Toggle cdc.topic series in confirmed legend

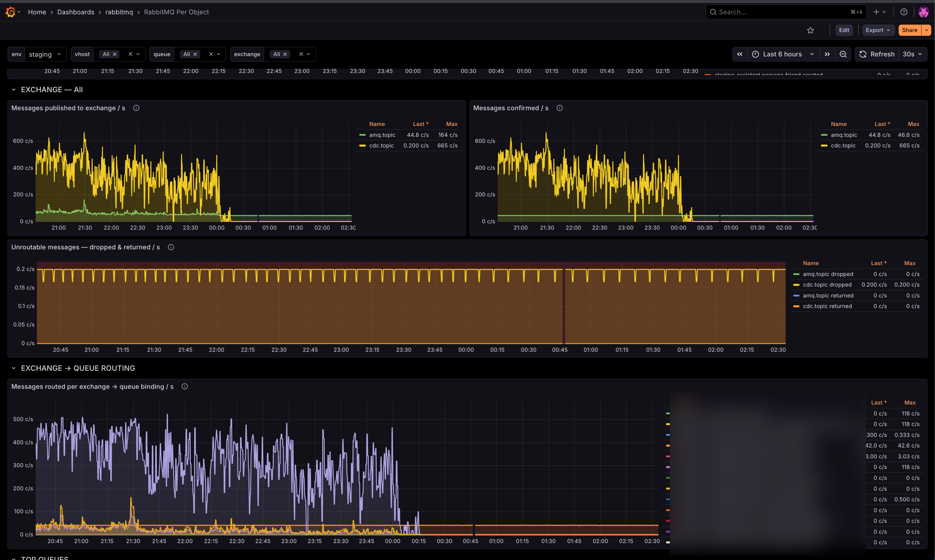(843, 146)
